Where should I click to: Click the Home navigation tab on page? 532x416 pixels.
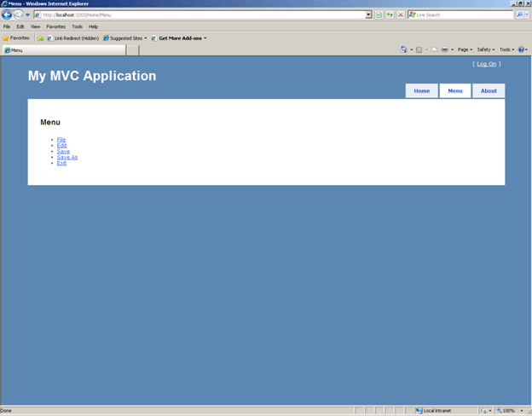(422, 91)
